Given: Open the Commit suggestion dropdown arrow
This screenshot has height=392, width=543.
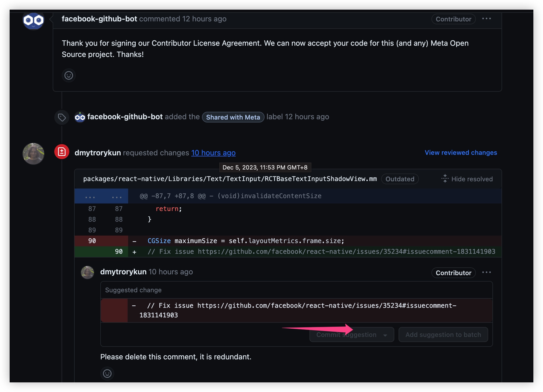Looking at the screenshot, I should (385, 335).
